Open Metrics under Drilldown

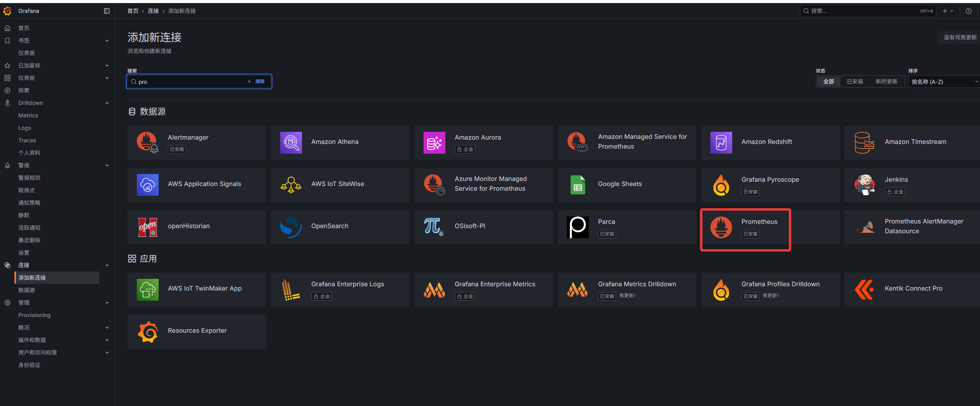click(x=28, y=115)
